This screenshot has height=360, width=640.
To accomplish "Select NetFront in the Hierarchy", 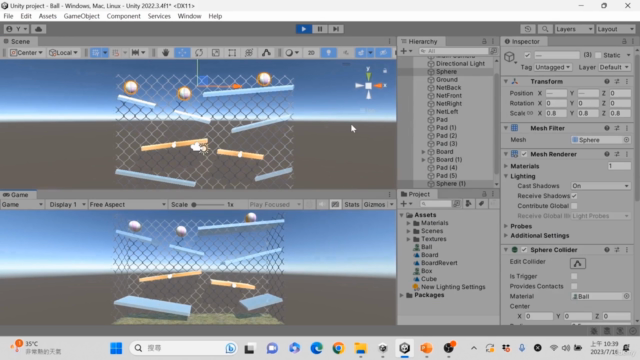I will 449,96.
